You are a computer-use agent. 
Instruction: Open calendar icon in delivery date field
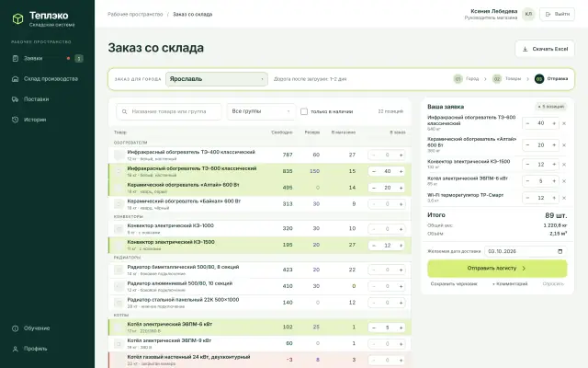pyautogui.click(x=560, y=251)
